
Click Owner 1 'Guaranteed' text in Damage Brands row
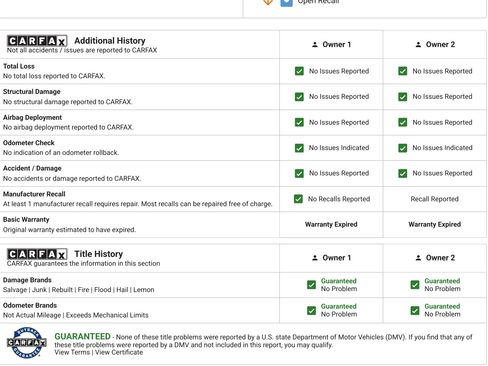click(339, 281)
